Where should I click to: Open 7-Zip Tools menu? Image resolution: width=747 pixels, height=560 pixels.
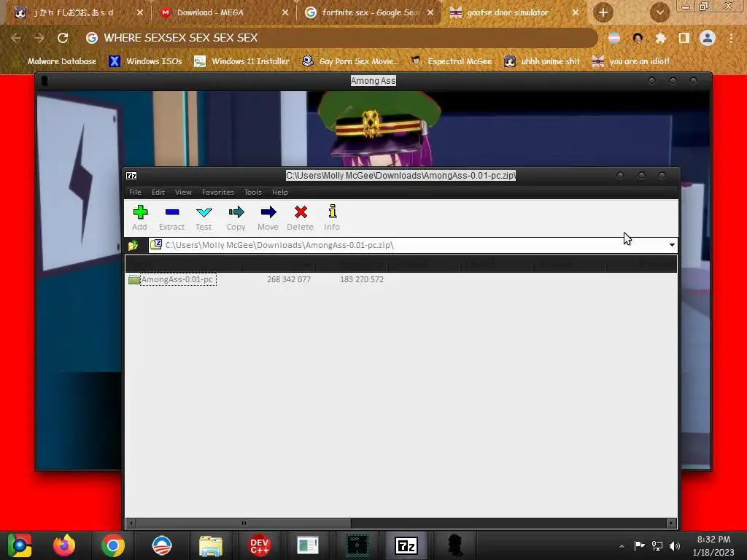click(x=253, y=192)
